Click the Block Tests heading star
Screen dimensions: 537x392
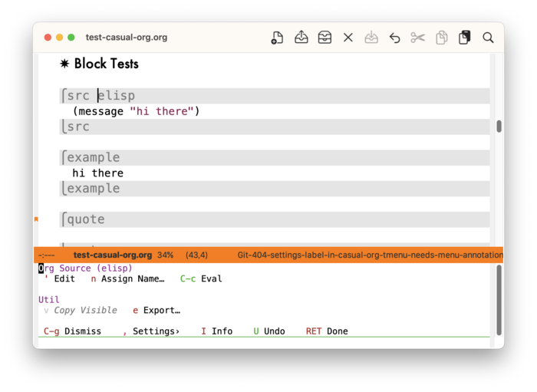[64, 64]
